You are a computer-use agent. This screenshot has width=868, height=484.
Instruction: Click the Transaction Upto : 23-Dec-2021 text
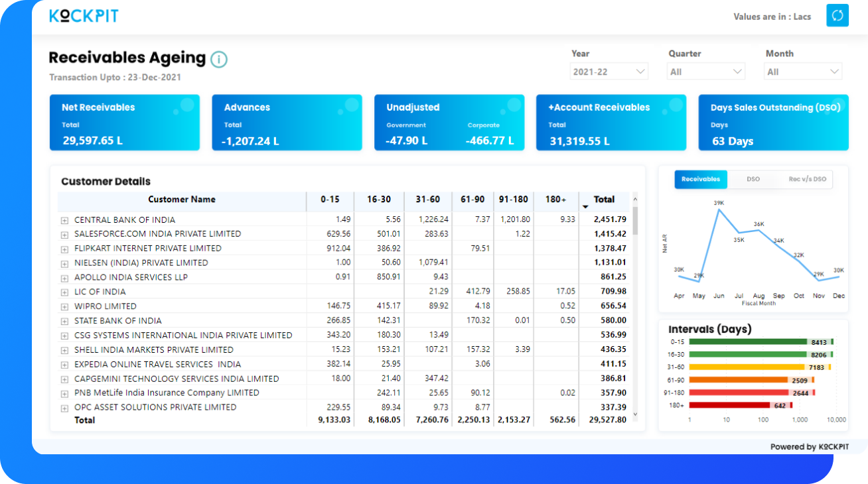point(115,78)
